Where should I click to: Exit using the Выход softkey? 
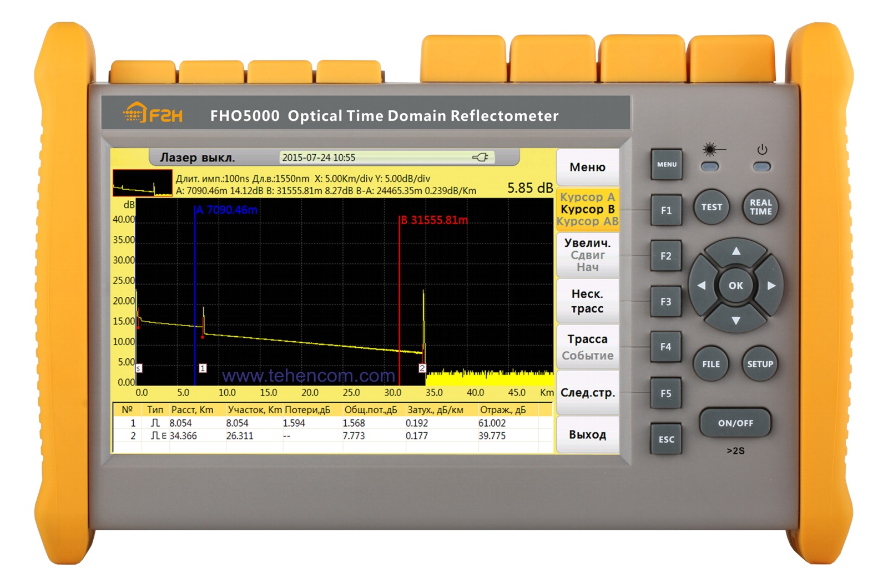coord(587,434)
